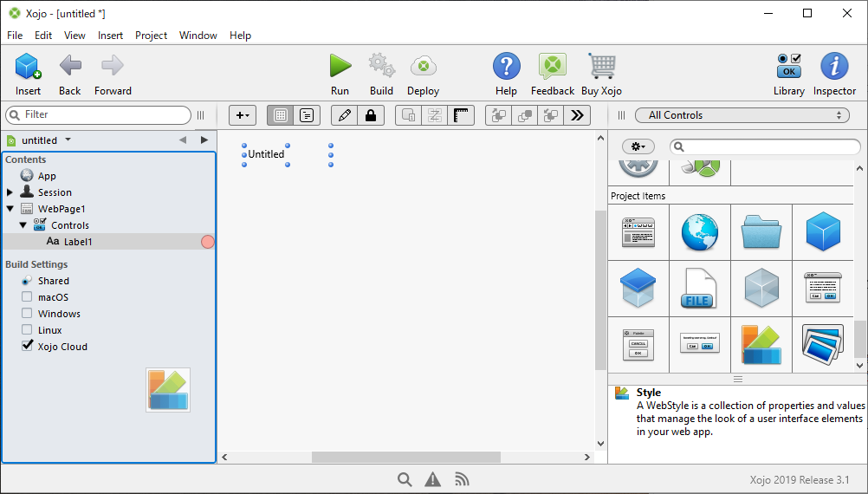
Task: Select the stacked pictures image icon
Action: (823, 344)
